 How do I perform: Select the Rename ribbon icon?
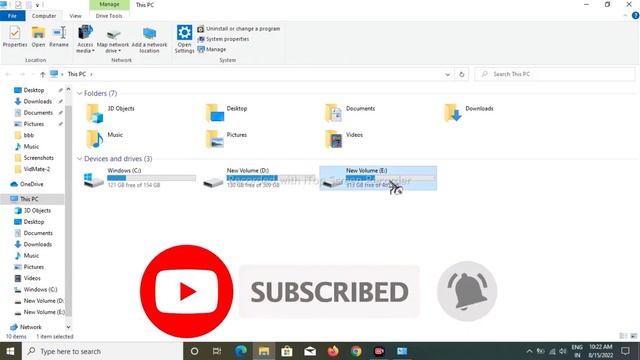click(x=59, y=36)
